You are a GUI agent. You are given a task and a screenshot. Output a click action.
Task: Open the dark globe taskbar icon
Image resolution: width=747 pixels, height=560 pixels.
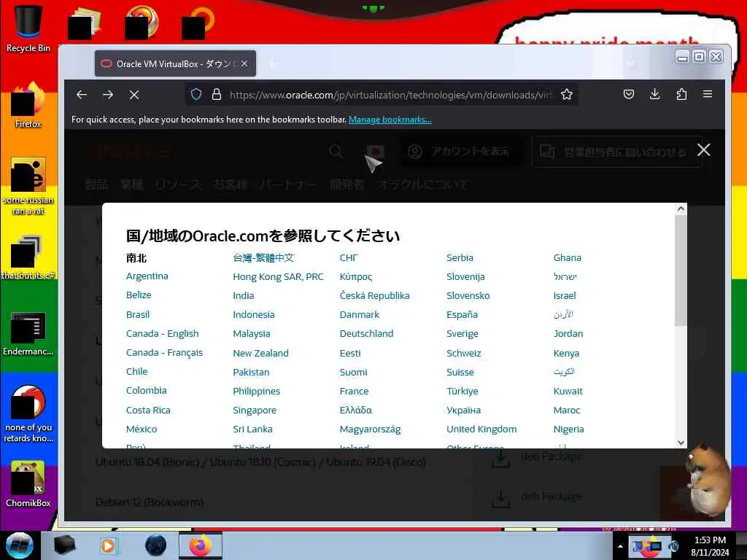click(156, 545)
